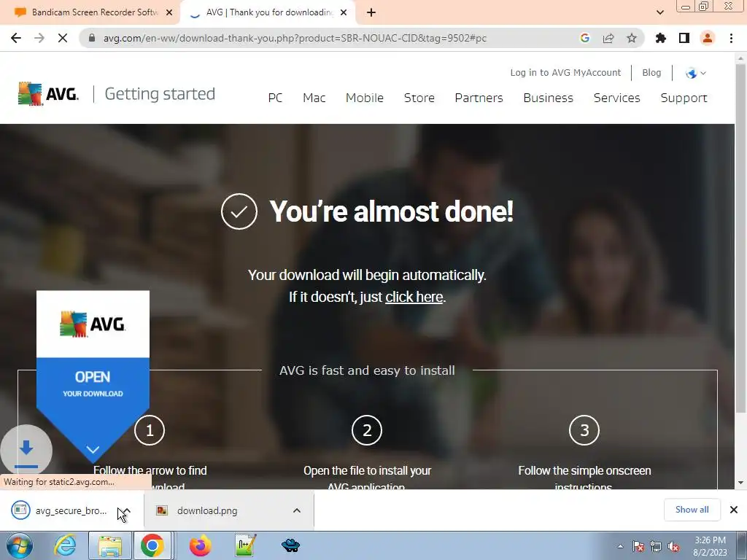Open the Mac menu item
This screenshot has width=747, height=560.
coord(314,98)
